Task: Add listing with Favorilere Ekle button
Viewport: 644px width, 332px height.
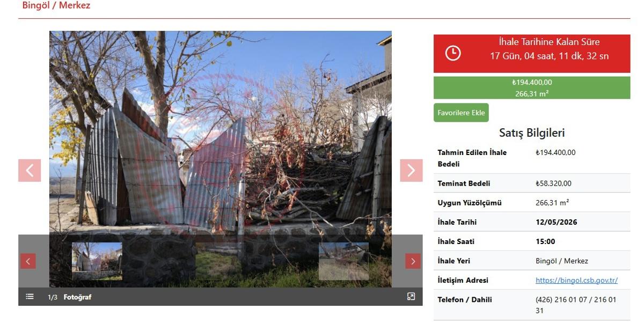Action: click(x=461, y=113)
